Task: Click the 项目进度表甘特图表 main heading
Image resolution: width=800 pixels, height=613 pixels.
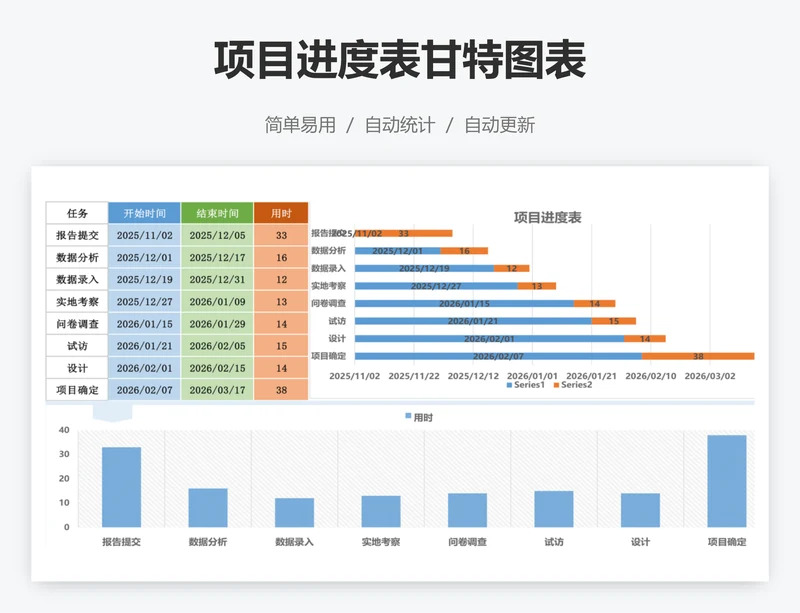Action: 399,60
